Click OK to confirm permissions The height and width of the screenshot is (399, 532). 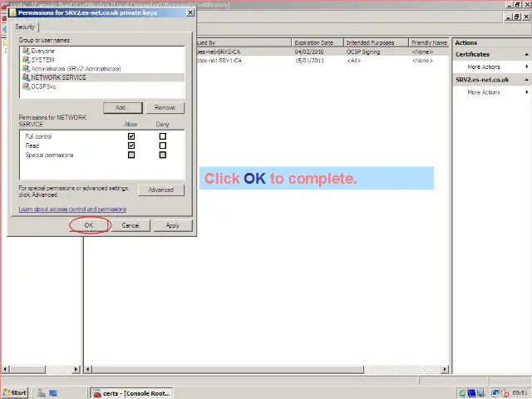pyautogui.click(x=89, y=225)
